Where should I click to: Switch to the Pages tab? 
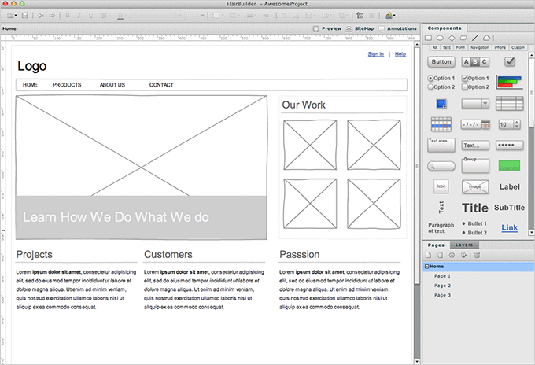(x=436, y=245)
